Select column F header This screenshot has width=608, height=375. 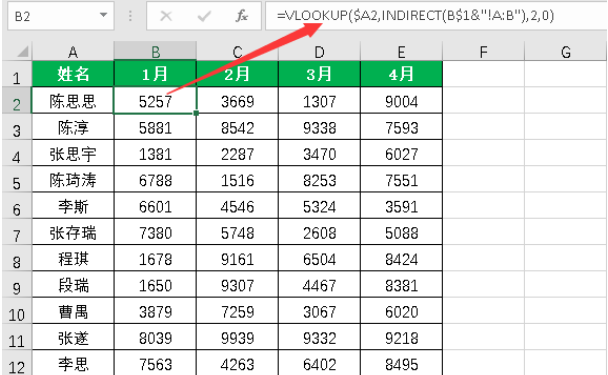click(x=483, y=51)
